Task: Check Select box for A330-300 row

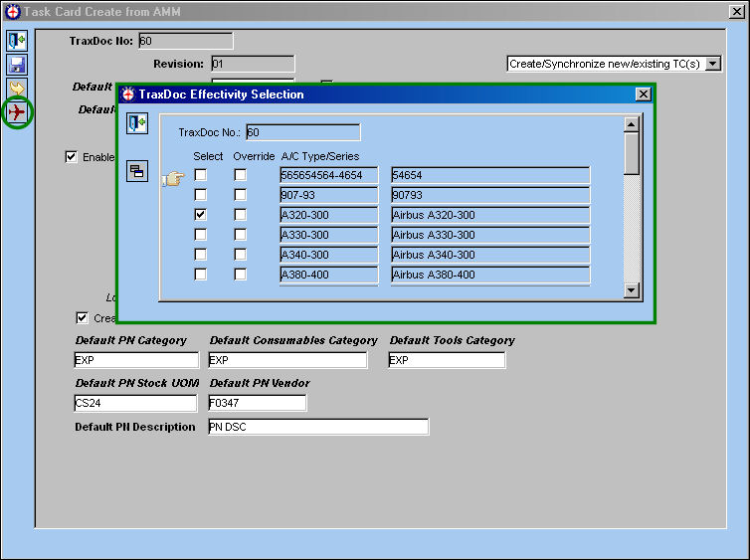Action: pos(200,235)
